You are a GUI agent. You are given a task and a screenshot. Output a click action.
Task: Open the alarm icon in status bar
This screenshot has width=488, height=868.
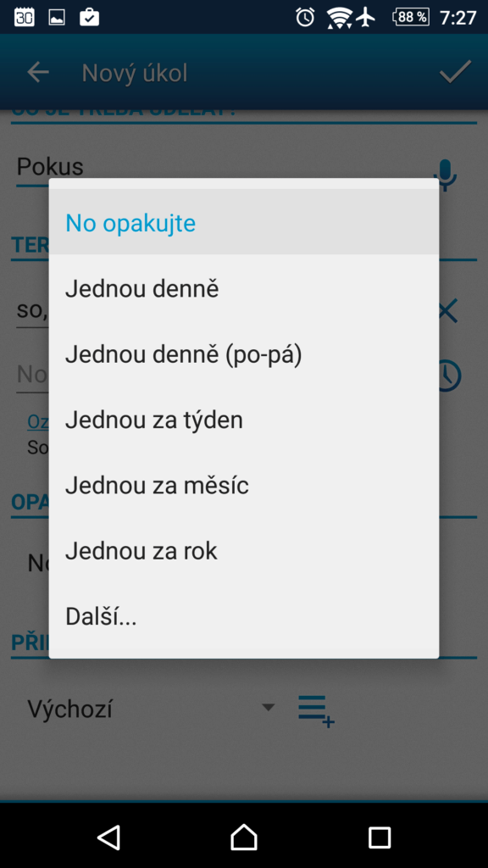click(x=305, y=17)
